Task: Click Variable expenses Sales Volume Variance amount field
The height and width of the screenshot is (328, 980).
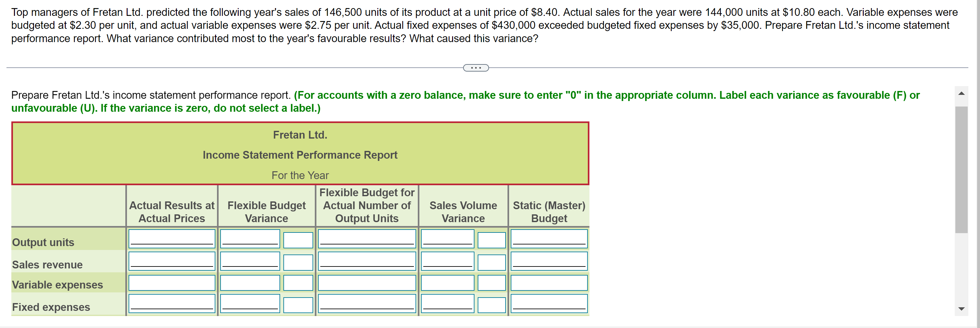Action: [x=447, y=283]
